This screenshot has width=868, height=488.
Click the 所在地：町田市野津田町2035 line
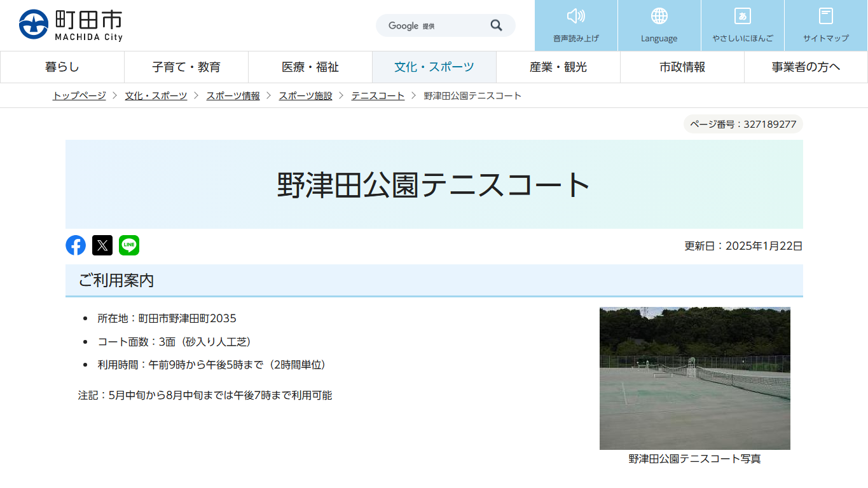tap(167, 318)
